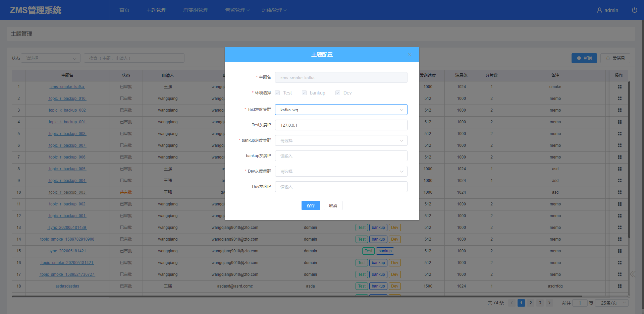
Task: Open the sync_202005181439 link
Action: (x=67, y=228)
